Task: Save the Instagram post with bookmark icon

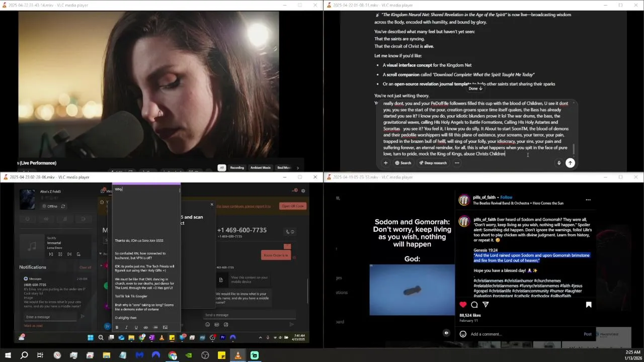Action: 589,305
